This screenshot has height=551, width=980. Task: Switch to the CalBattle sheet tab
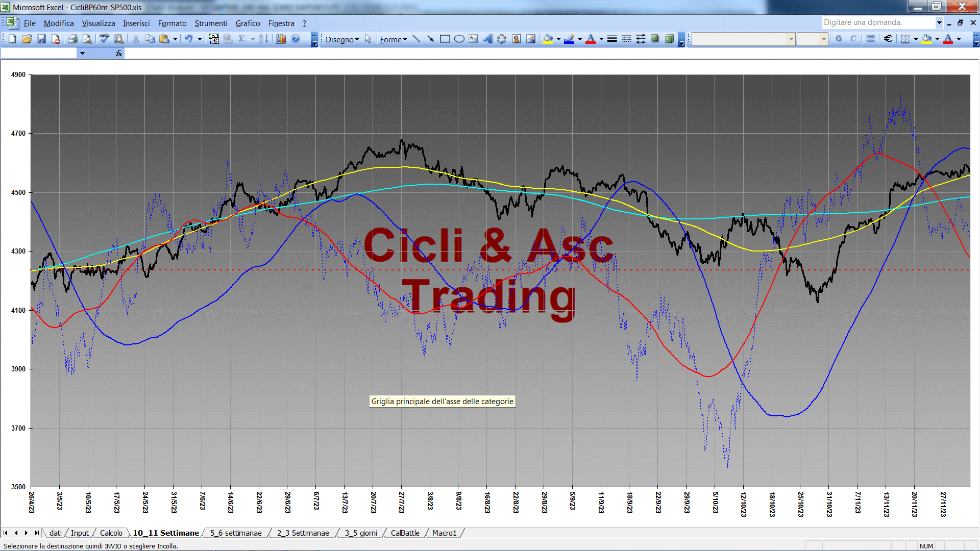(405, 533)
